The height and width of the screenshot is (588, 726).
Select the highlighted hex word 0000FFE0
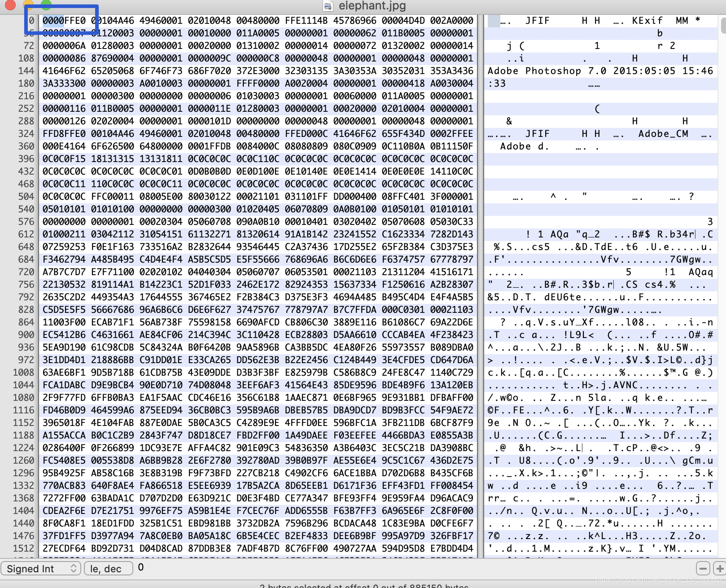(64, 21)
